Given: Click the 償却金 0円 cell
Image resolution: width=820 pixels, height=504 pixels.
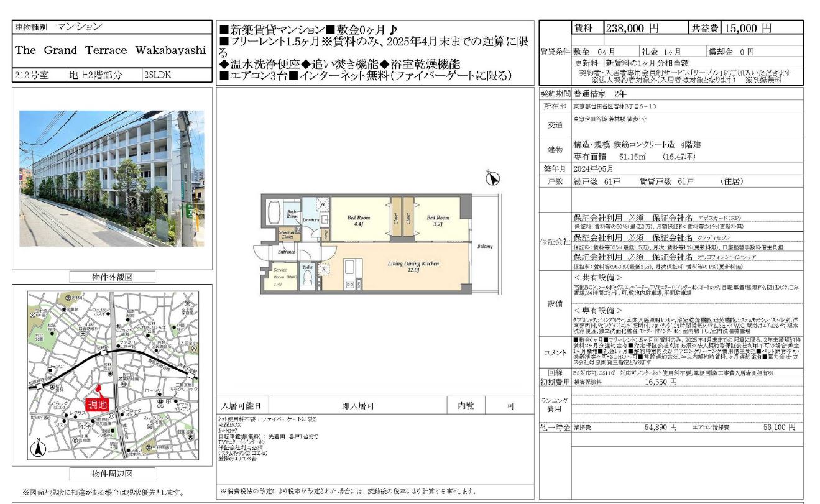Looking at the screenshot, I should tap(755, 52).
